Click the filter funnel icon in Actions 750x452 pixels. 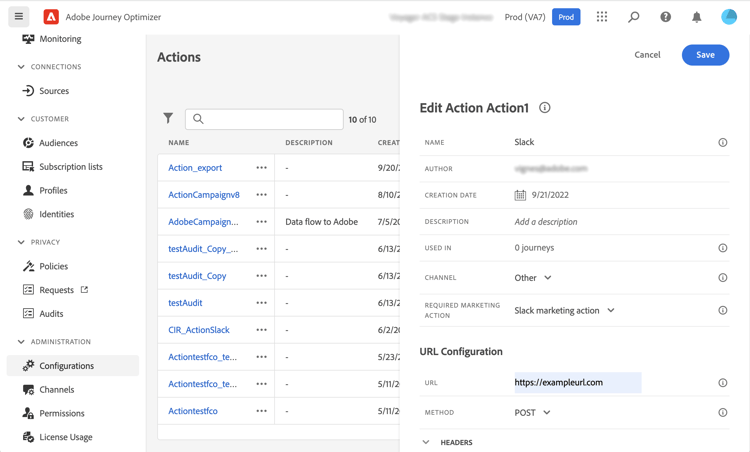click(x=168, y=119)
